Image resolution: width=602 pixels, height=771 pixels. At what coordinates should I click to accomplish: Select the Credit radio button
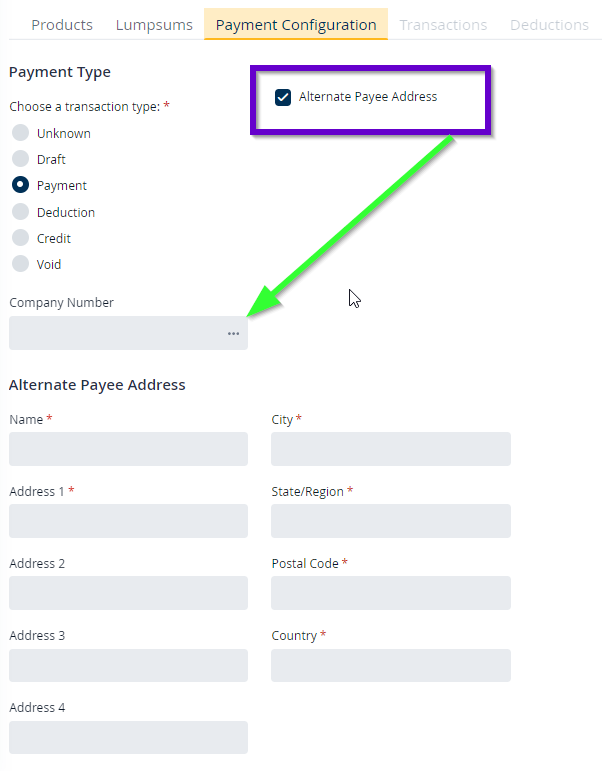click(20, 238)
